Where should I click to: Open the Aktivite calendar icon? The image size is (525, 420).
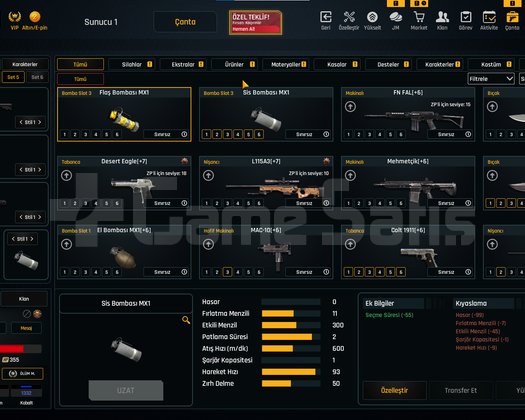(489, 17)
